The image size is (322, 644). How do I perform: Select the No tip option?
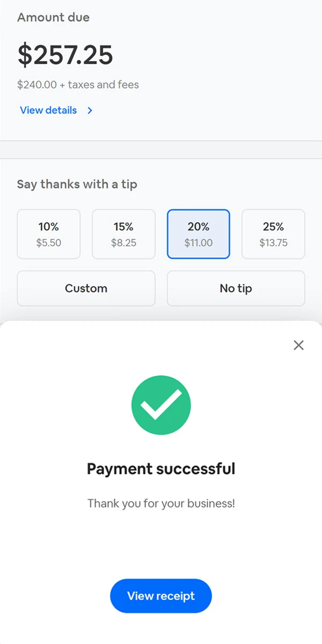[x=236, y=288]
